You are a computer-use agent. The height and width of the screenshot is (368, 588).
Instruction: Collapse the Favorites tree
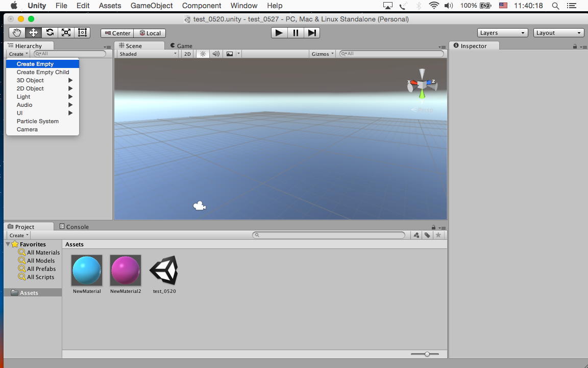[8, 244]
